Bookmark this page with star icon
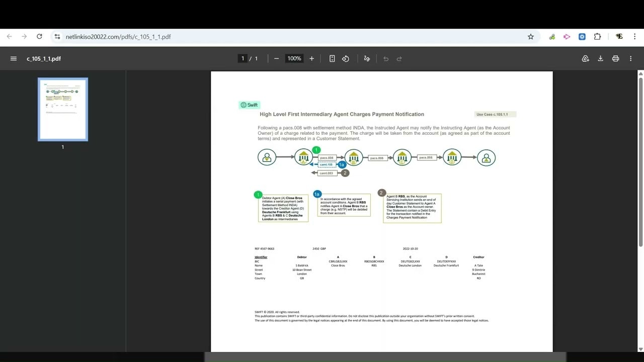This screenshot has width=644, height=362. click(530, 37)
